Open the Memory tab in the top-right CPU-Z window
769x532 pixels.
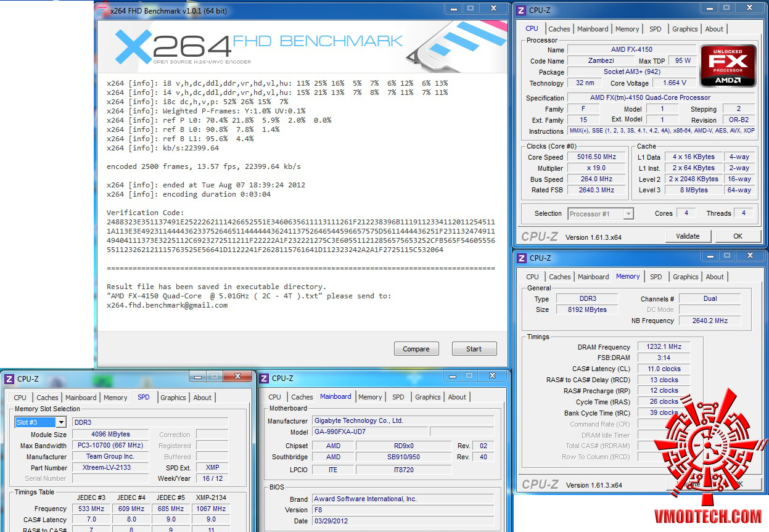pos(627,29)
